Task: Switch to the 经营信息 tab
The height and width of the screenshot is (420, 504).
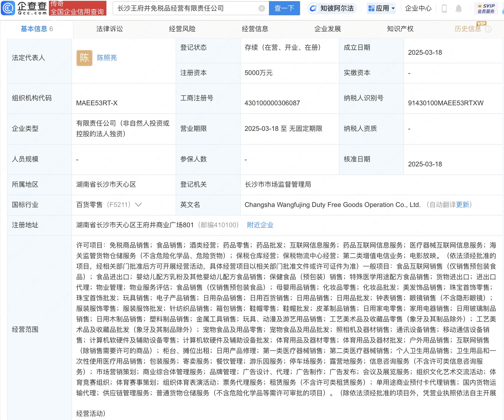Action: point(255,29)
